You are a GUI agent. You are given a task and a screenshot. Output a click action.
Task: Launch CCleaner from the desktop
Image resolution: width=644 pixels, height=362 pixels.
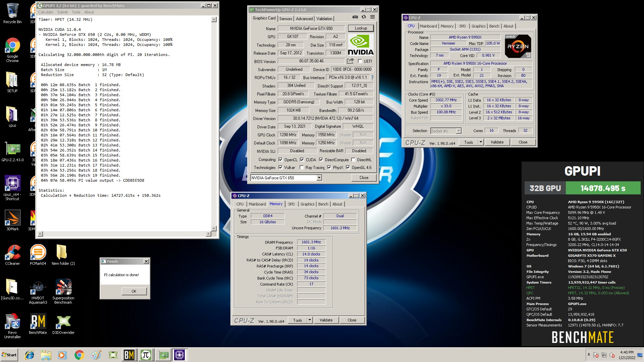click(x=12, y=255)
